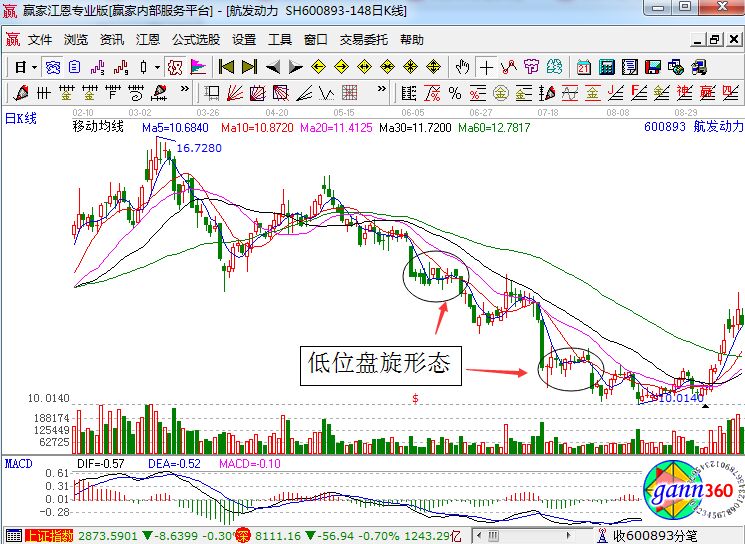Click the 移动均线 indicator label

coord(98,128)
